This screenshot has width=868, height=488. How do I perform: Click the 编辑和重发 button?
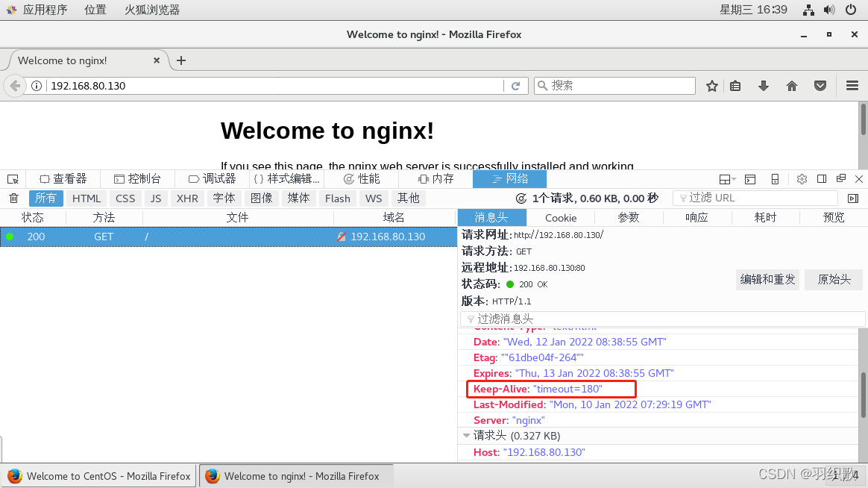(x=768, y=280)
